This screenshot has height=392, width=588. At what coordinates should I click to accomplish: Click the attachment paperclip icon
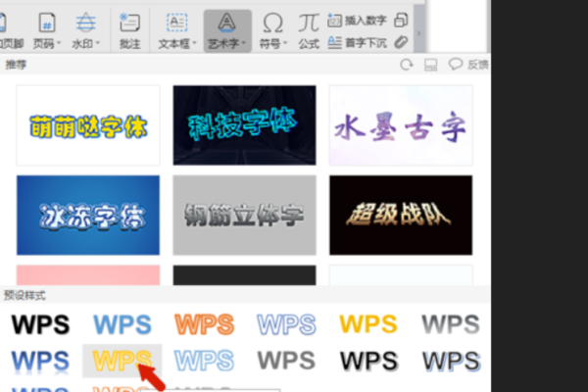click(401, 42)
